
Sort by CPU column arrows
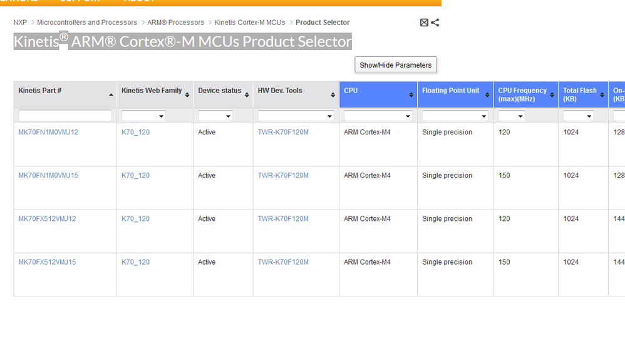pyautogui.click(x=411, y=95)
